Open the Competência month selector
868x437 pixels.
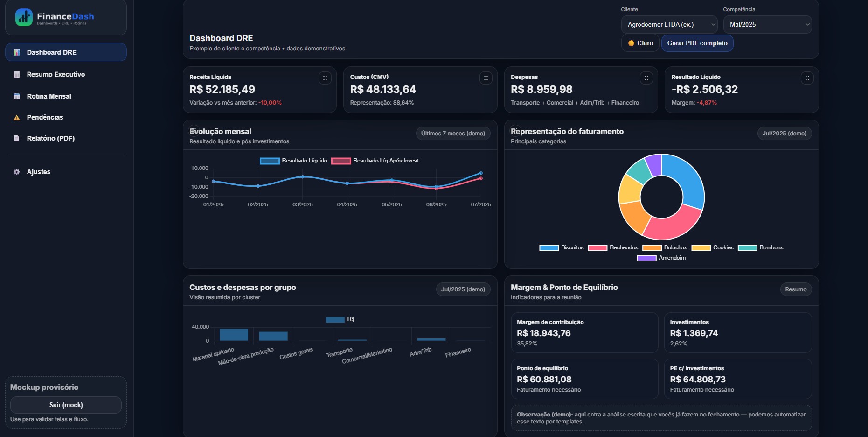pos(767,24)
